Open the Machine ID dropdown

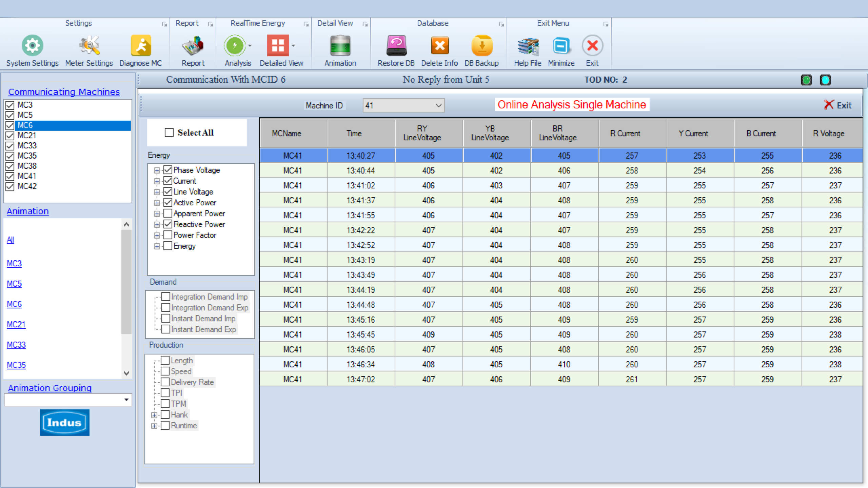click(438, 106)
